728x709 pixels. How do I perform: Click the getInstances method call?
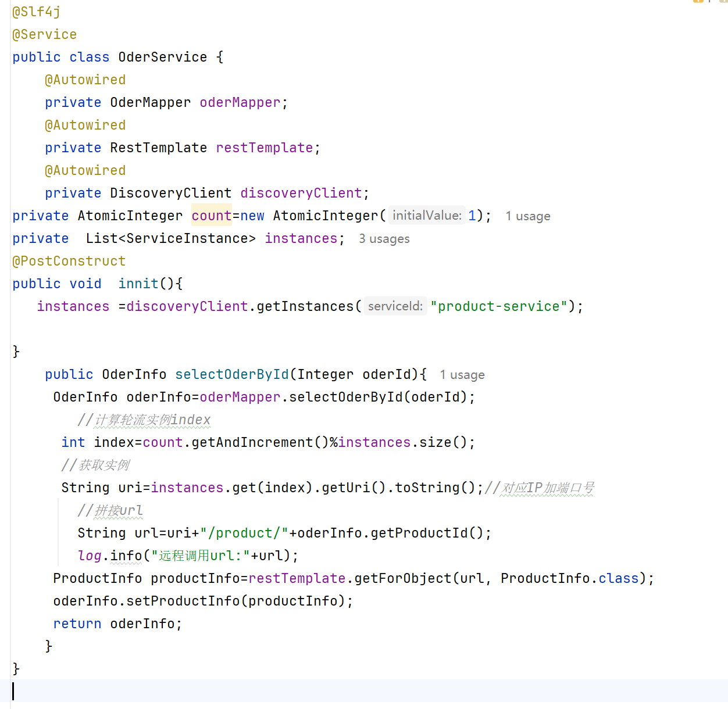305,306
